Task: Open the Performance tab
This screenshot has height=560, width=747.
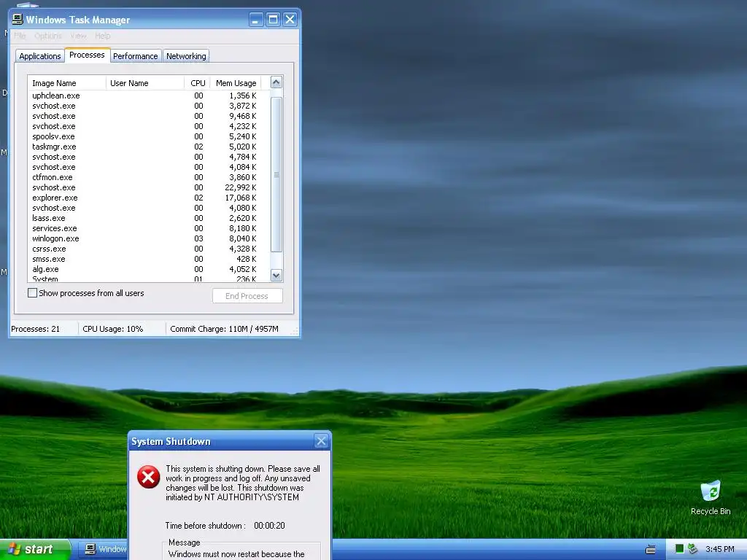Action: click(x=135, y=56)
